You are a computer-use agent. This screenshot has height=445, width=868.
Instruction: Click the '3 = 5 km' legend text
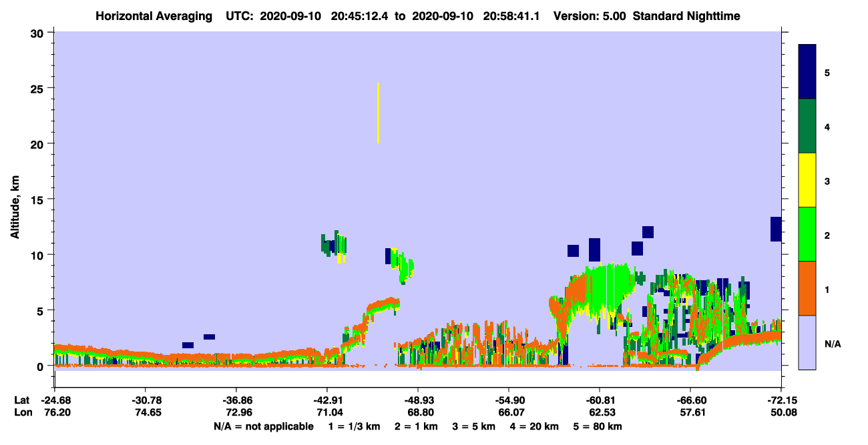tap(475, 426)
